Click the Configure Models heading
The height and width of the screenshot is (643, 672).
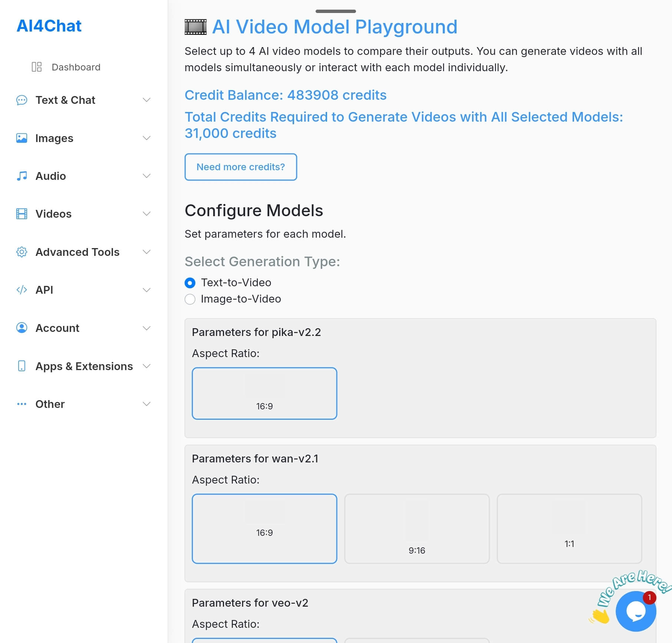pyautogui.click(x=254, y=211)
